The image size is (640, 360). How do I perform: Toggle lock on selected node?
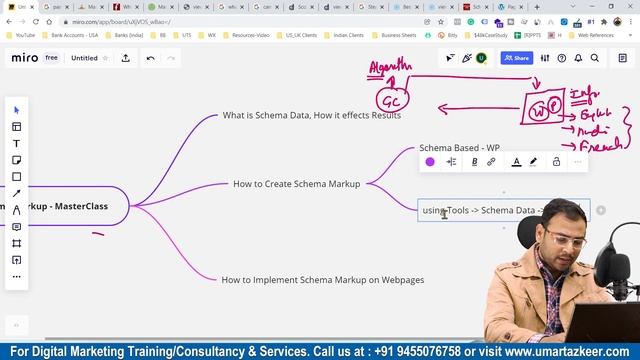click(x=556, y=162)
